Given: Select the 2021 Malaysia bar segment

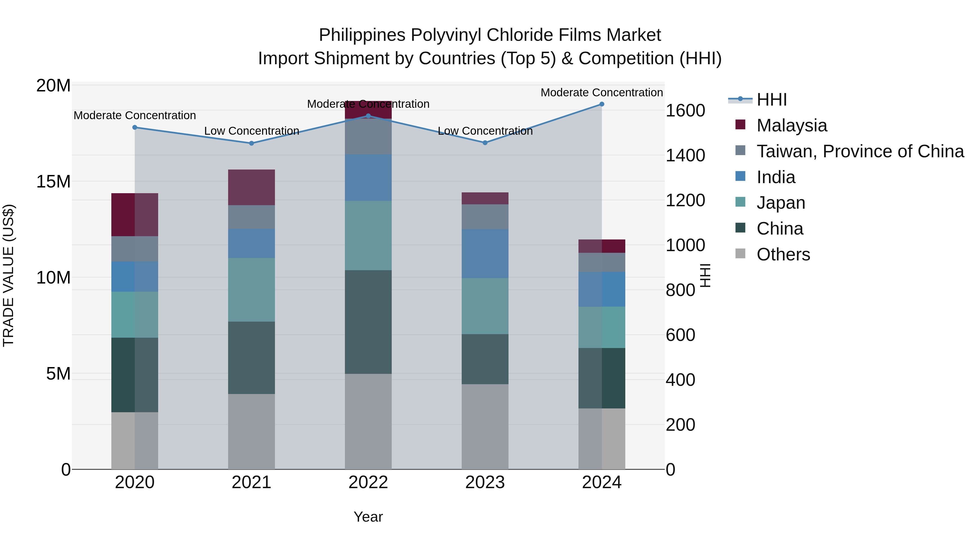Looking at the screenshot, I should pos(252,187).
